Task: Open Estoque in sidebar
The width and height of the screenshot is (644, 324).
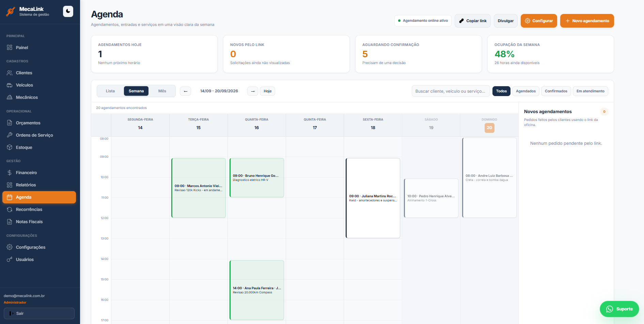Action: pyautogui.click(x=39, y=148)
